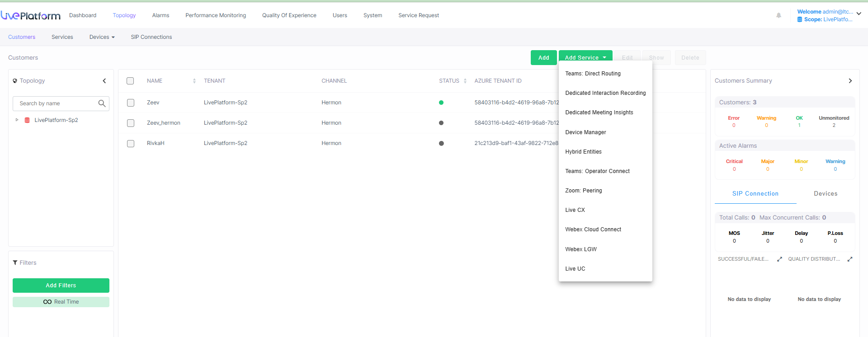The height and width of the screenshot is (337, 868).
Task: Switch to the Customers tab
Action: pos(22,37)
